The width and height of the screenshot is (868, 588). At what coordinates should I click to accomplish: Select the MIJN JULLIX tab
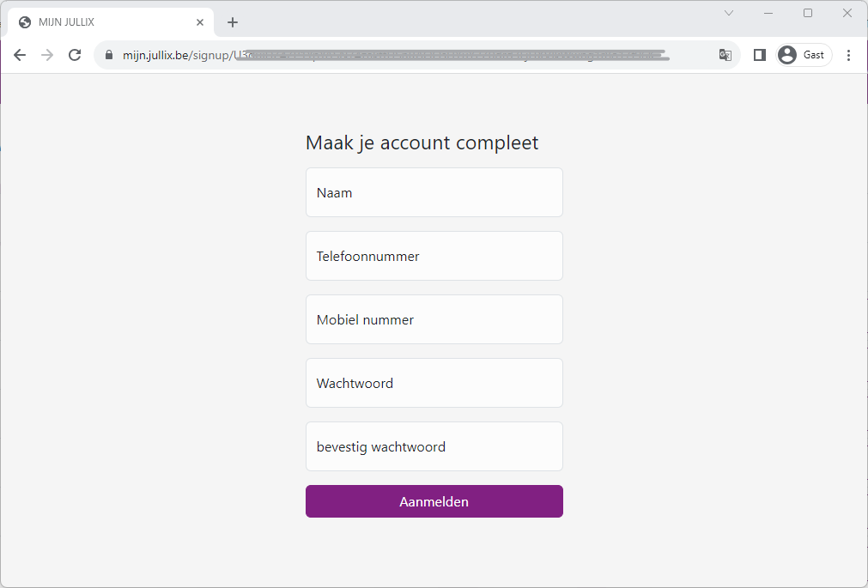(103, 22)
